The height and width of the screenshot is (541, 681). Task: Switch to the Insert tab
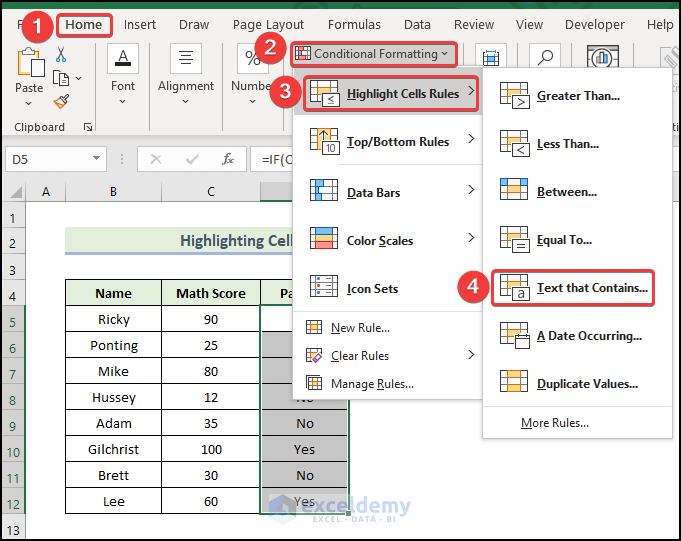[140, 25]
